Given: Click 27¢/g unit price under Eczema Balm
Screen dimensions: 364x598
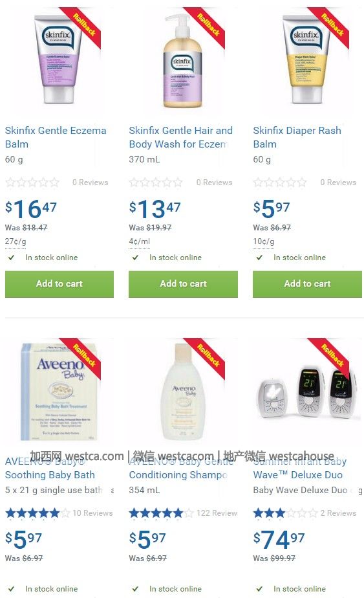Looking at the screenshot, I should 16,241.
